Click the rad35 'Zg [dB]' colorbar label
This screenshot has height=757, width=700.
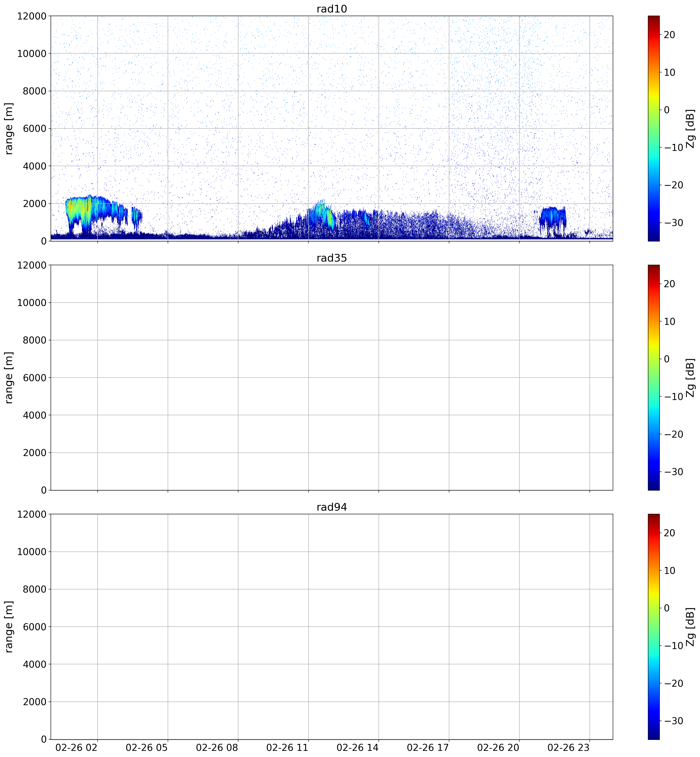tap(691, 377)
